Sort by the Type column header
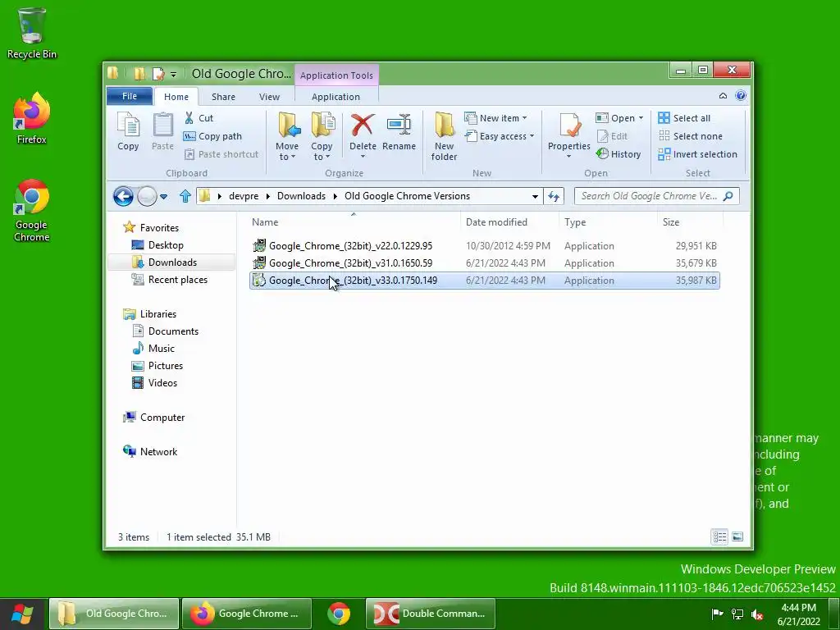Screen dimensions: 840x630 tap(608, 221)
